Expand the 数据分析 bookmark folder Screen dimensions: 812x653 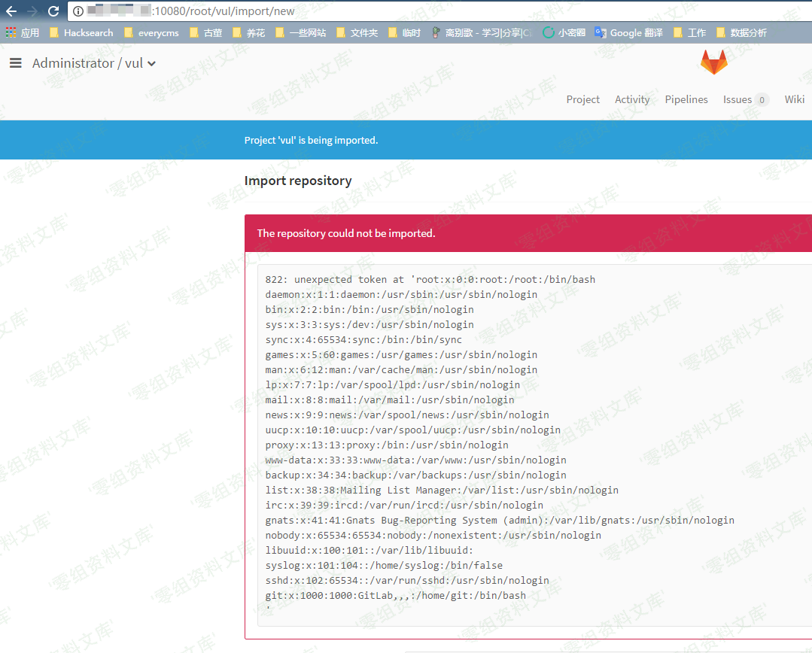(x=741, y=33)
